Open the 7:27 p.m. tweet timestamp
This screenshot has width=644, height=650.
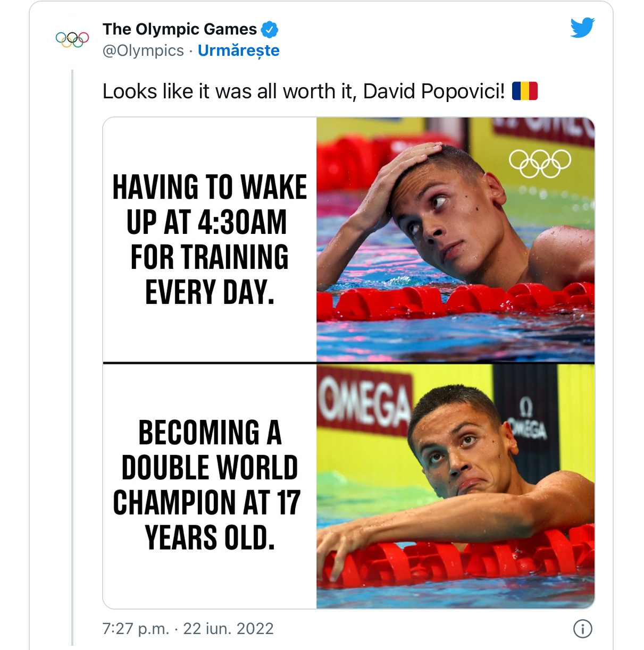[x=136, y=629]
